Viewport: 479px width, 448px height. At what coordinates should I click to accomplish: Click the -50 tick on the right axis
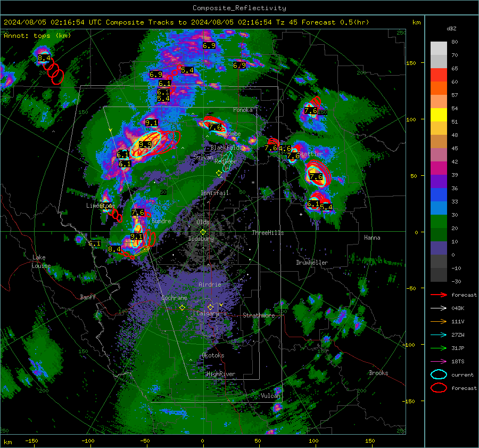411,288
